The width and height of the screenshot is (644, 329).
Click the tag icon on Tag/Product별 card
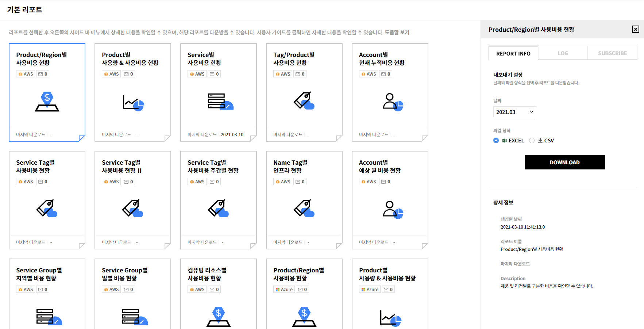[x=304, y=100]
